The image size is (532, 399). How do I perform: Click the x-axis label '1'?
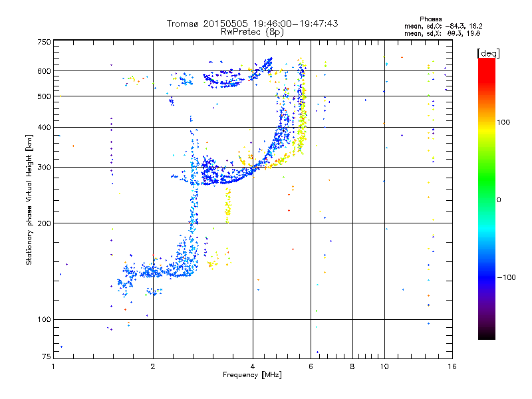(53, 366)
